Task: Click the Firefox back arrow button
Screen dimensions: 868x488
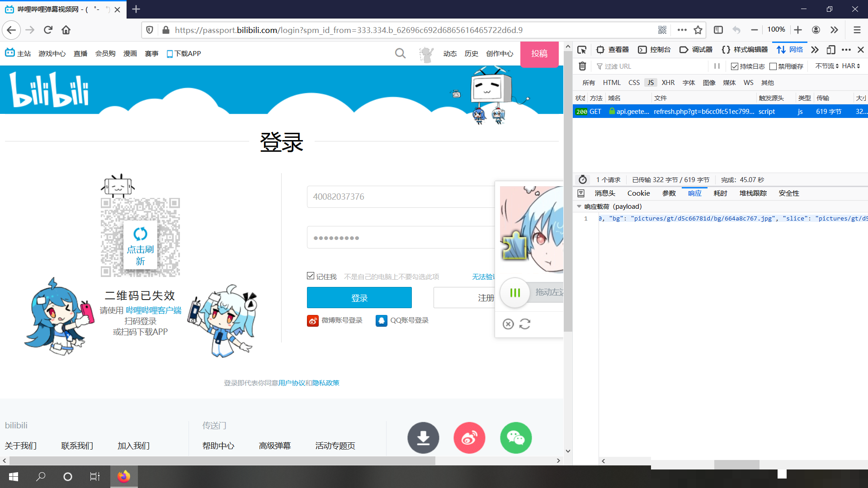Action: tap(11, 30)
